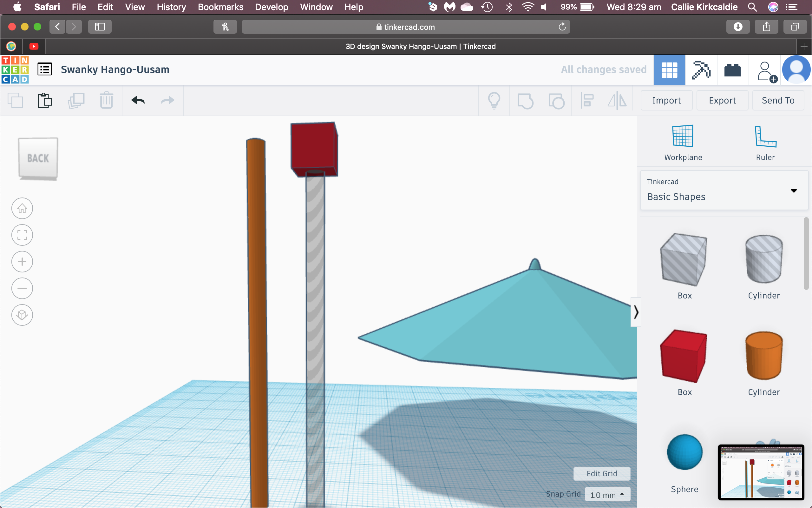Undo the last action
Image resolution: width=812 pixels, height=508 pixels.
[x=138, y=100]
